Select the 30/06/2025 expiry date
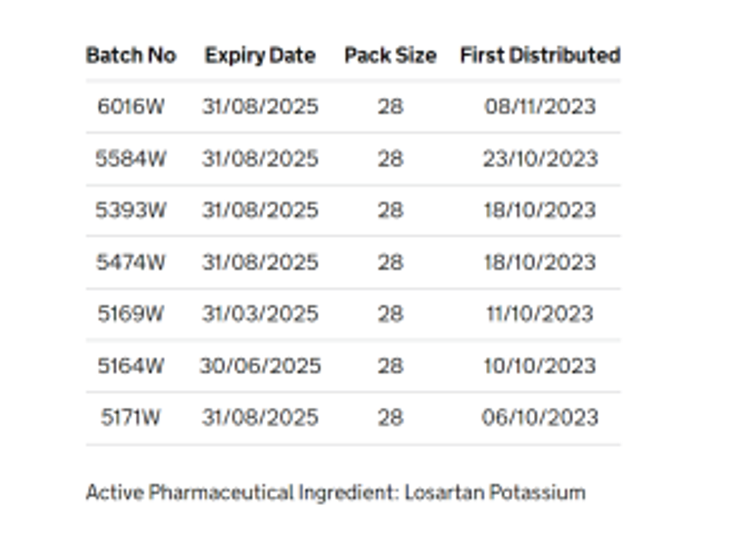Viewport: 756px width, 549px height. tap(260, 365)
